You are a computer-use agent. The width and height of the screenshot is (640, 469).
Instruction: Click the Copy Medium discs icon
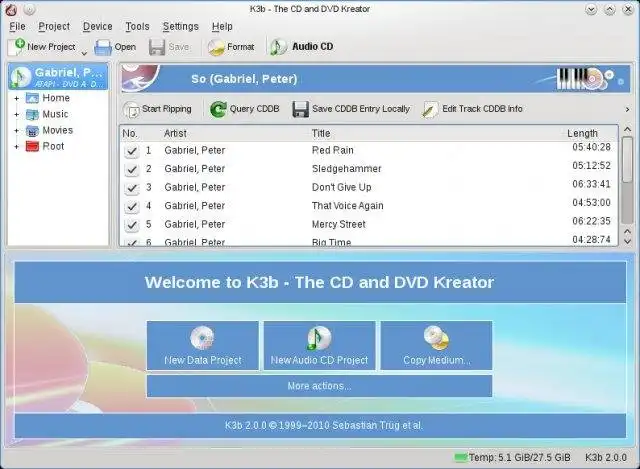click(x=436, y=338)
